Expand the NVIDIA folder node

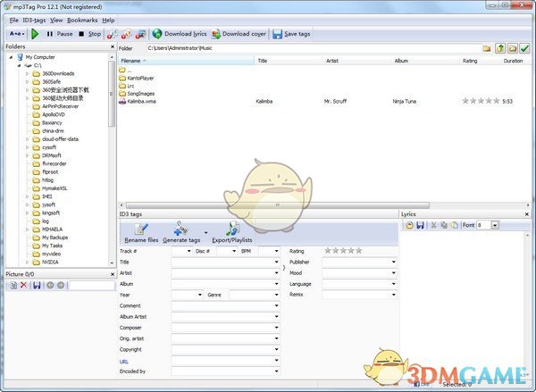[28, 263]
